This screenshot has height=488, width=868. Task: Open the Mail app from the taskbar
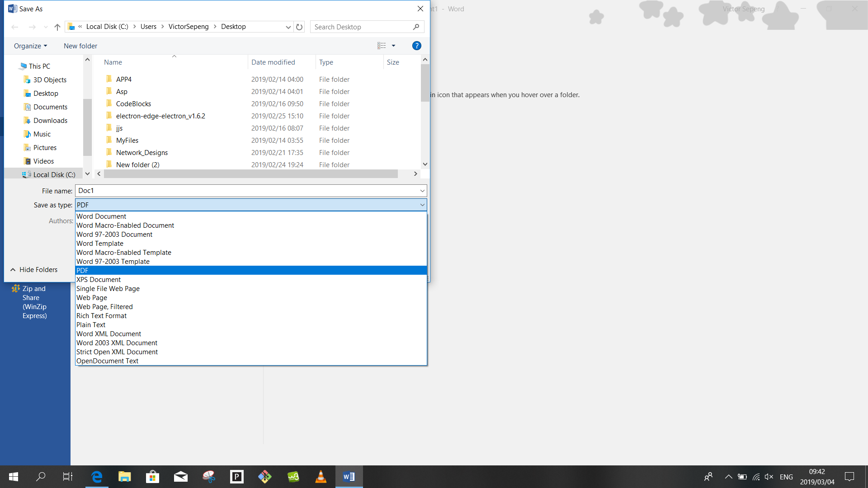[x=181, y=477]
